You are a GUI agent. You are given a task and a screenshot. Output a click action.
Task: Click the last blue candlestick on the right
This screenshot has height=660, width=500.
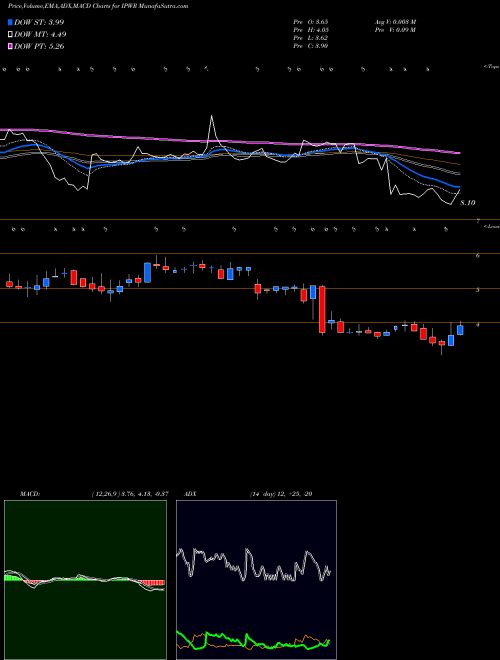coord(460,330)
